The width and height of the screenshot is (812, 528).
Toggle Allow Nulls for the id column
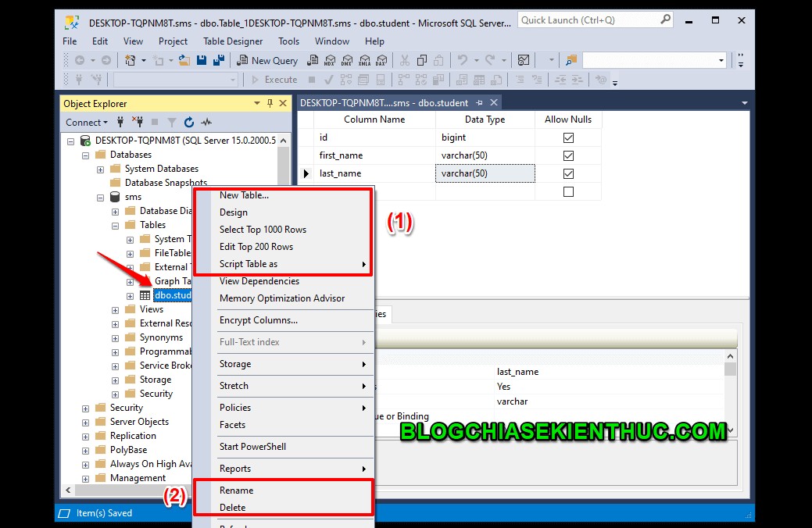coord(567,137)
